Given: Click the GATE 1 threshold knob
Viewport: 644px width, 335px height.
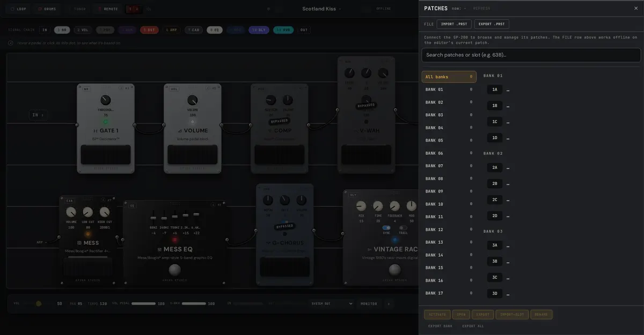Looking at the screenshot, I should tap(106, 100).
